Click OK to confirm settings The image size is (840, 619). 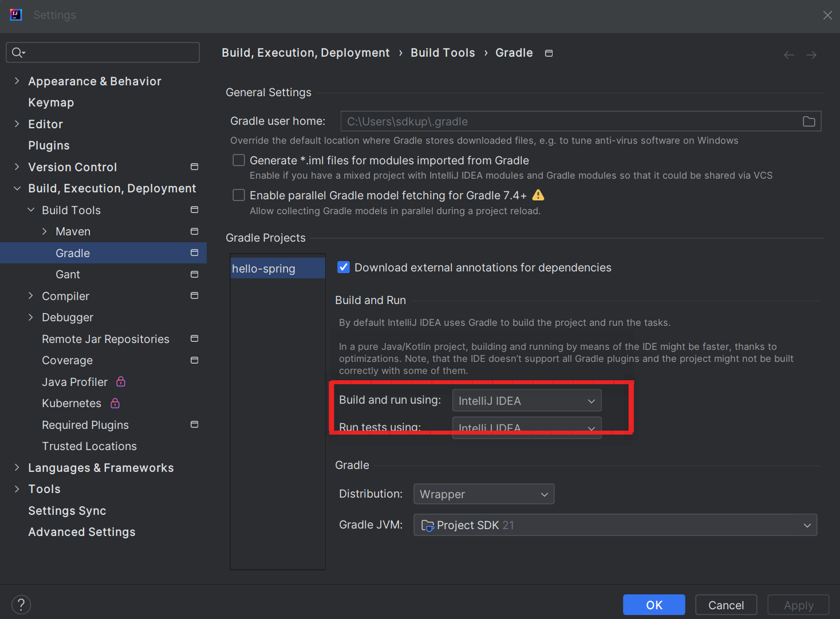point(654,605)
